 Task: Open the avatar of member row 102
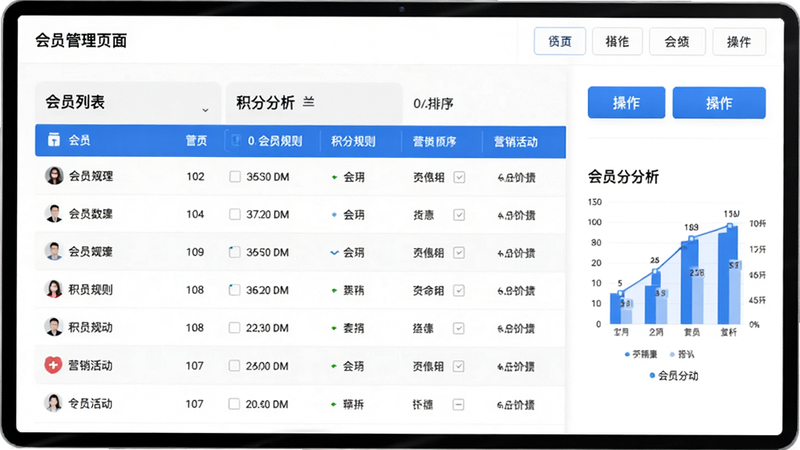tap(54, 176)
